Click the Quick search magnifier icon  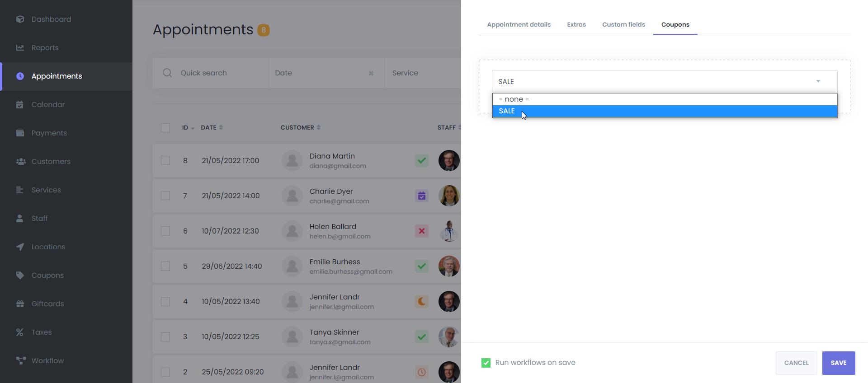tap(167, 73)
